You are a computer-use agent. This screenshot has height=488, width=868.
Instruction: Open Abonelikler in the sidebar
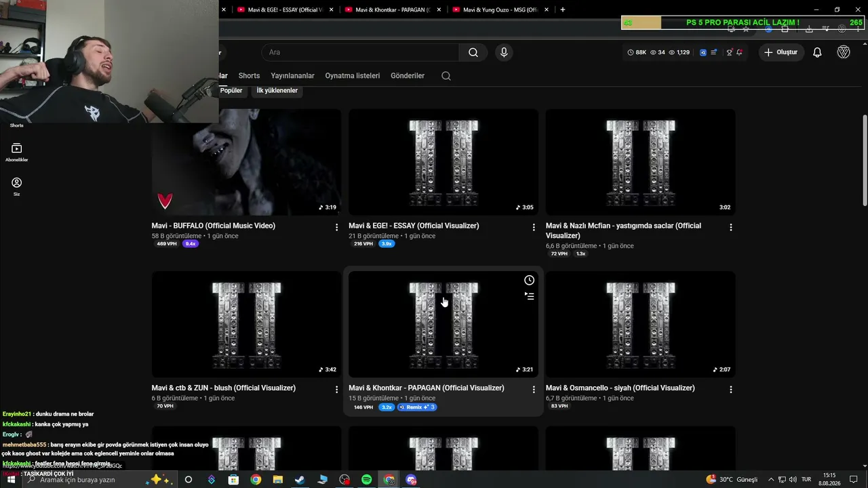(16, 152)
